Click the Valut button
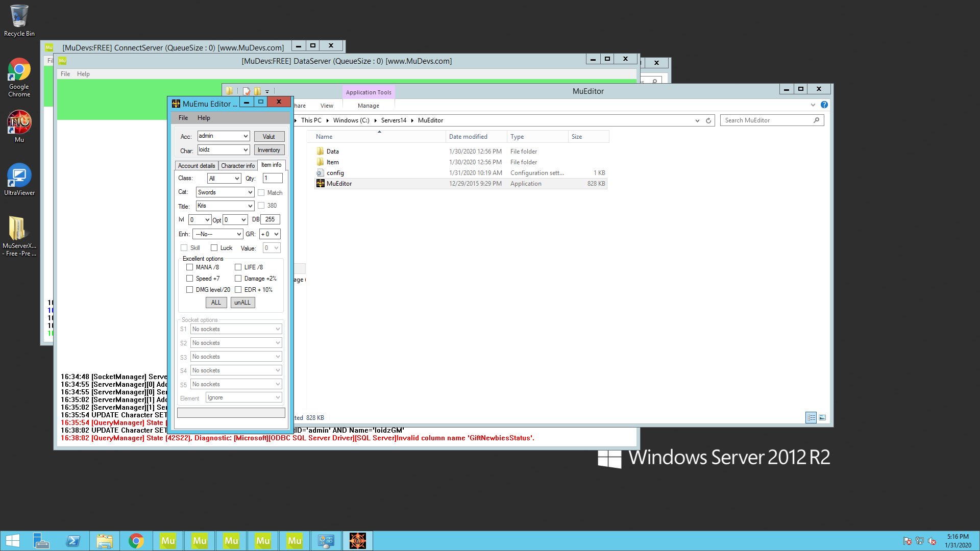980x551 pixels. (x=269, y=137)
